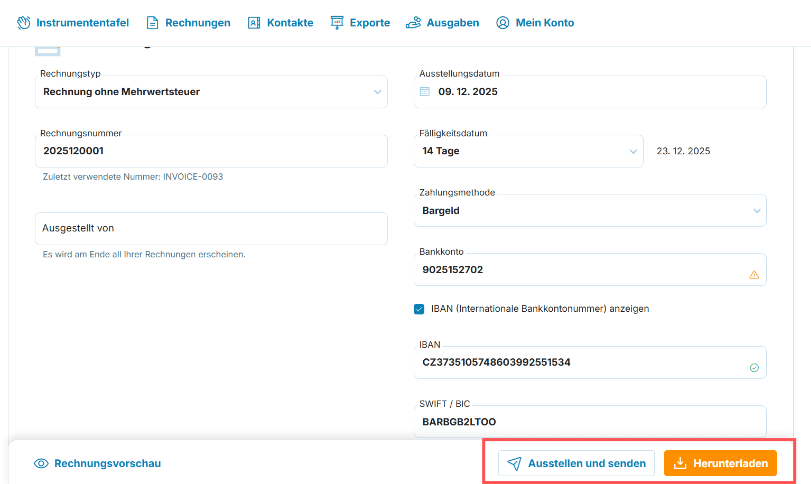Image resolution: width=811 pixels, height=484 pixels.
Task: Click the document icon beside Rechnungen
Action: pyautogui.click(x=152, y=23)
